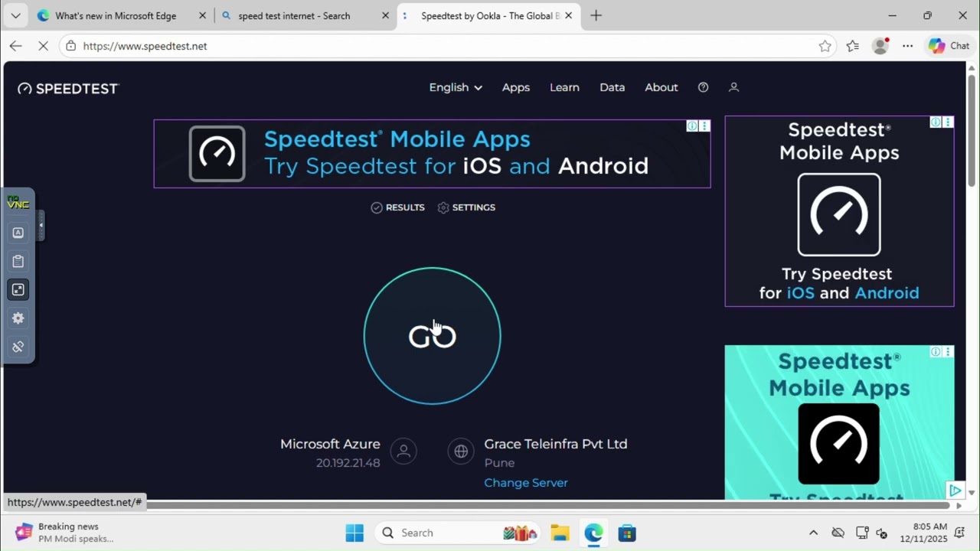Screen dimensions: 980x551
Task: Open the Apps menu item
Action: 516,87
